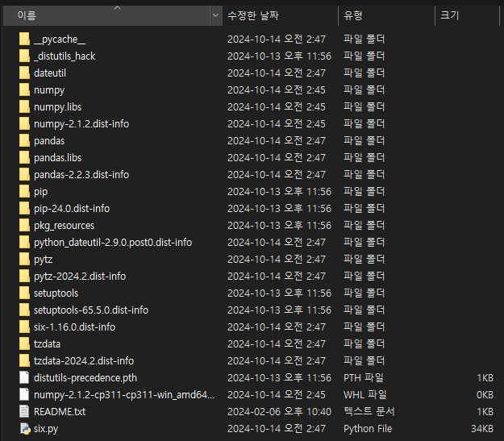Click the distutils-precedence.pth file icon

click(x=24, y=377)
